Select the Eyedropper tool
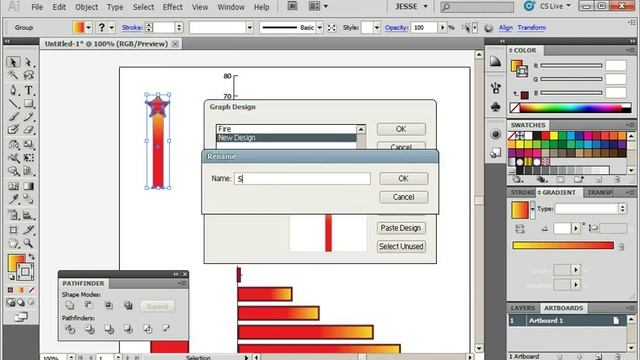 point(13,199)
